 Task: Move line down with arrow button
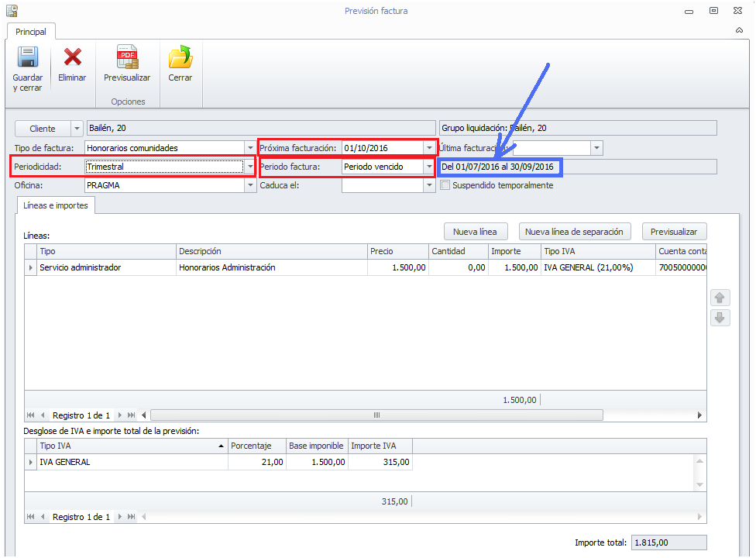(720, 318)
